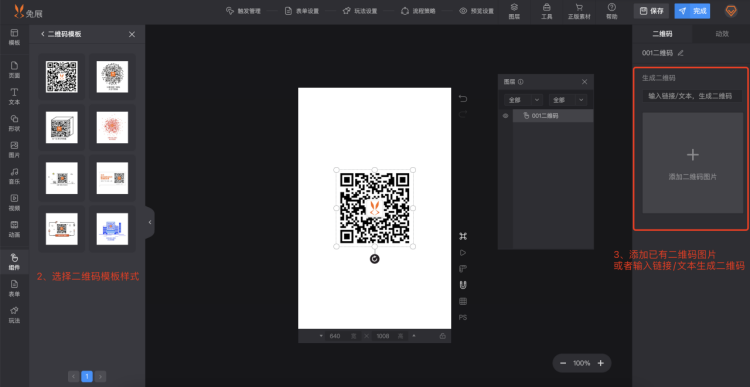Click the up arrow beside height 1008

[x=414, y=336]
